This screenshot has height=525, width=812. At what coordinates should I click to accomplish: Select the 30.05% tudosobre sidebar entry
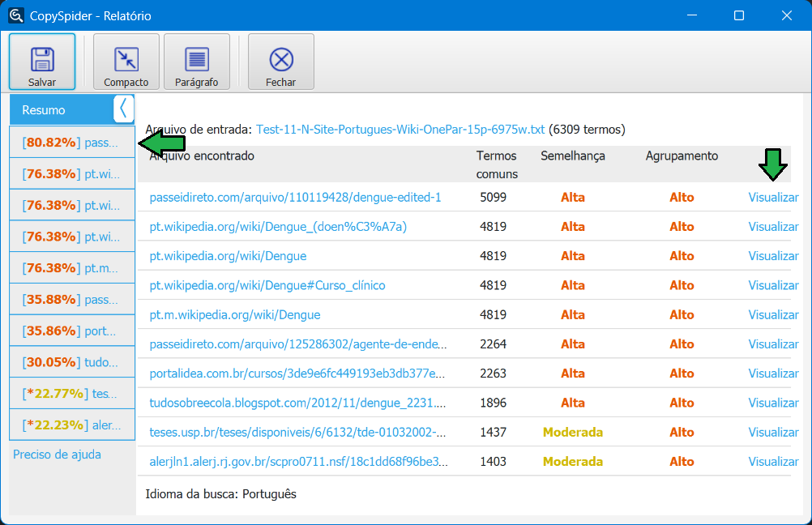71,362
